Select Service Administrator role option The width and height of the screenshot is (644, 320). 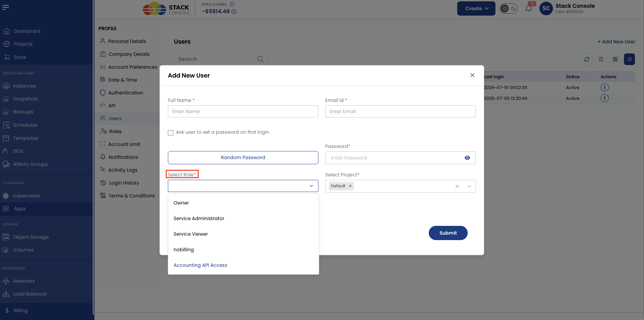pos(243,218)
